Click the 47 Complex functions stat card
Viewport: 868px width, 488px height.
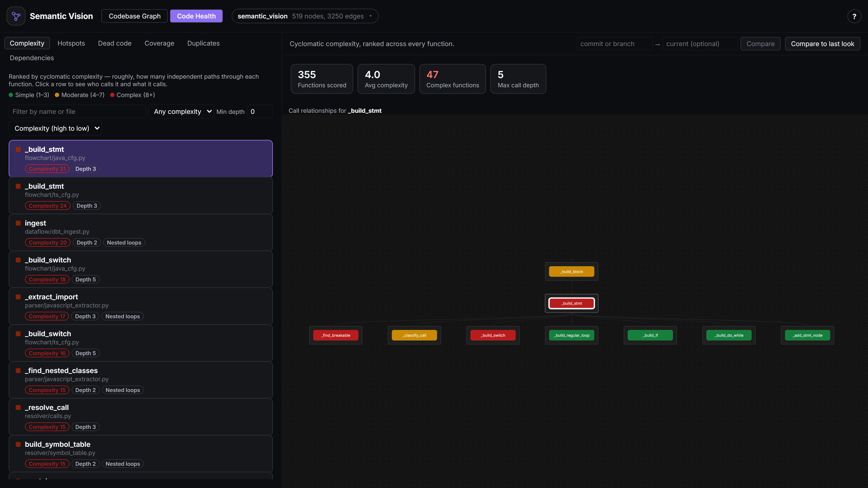(452, 79)
